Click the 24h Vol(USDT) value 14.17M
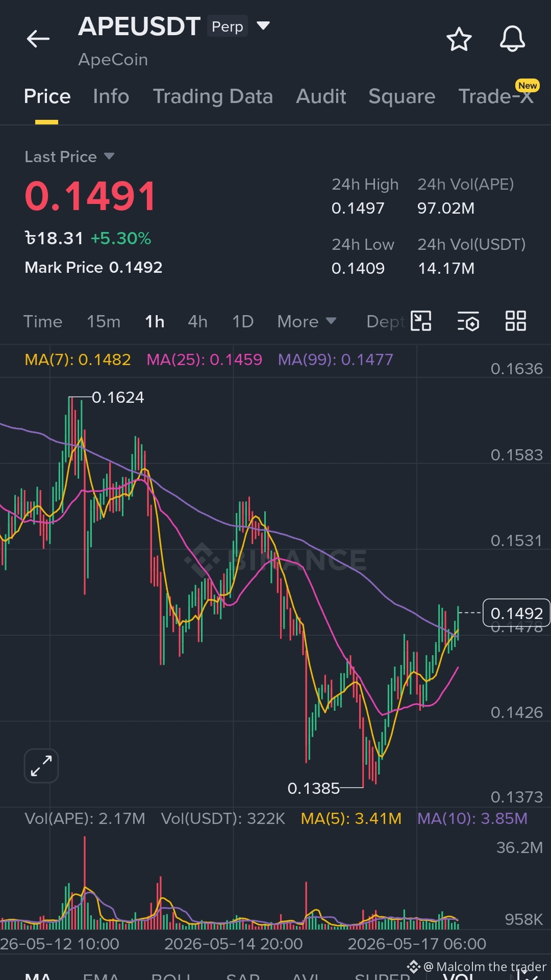Viewport: 551px width, 980px height. coord(446,268)
